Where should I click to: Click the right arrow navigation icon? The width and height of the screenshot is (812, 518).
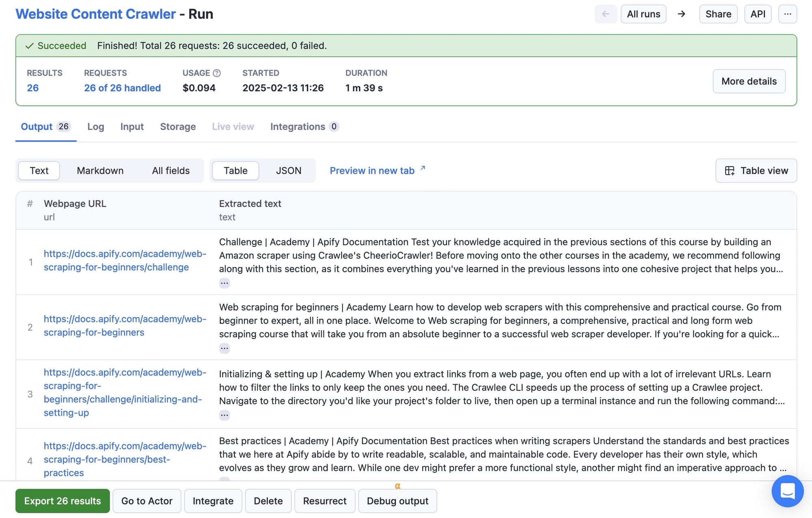tap(681, 14)
